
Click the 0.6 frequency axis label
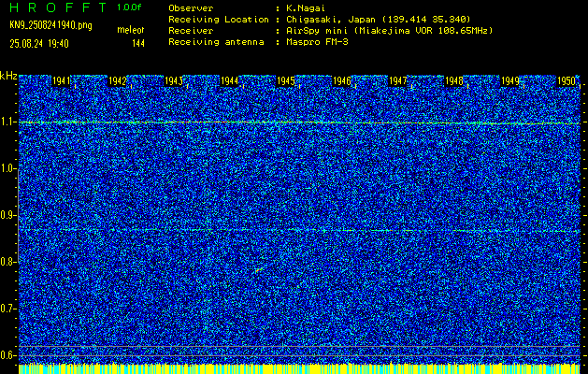pyautogui.click(x=7, y=355)
